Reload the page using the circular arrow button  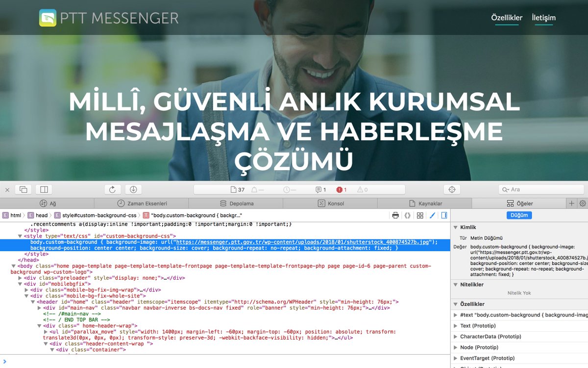[112, 189]
